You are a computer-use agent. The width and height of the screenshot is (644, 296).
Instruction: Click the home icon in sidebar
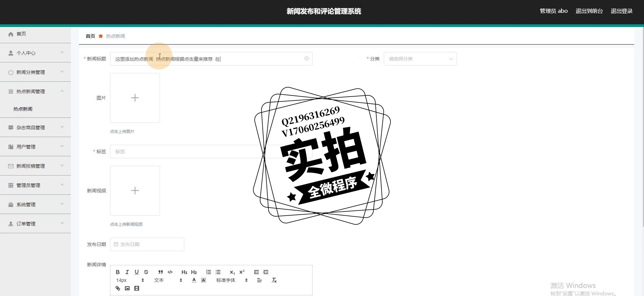11,34
